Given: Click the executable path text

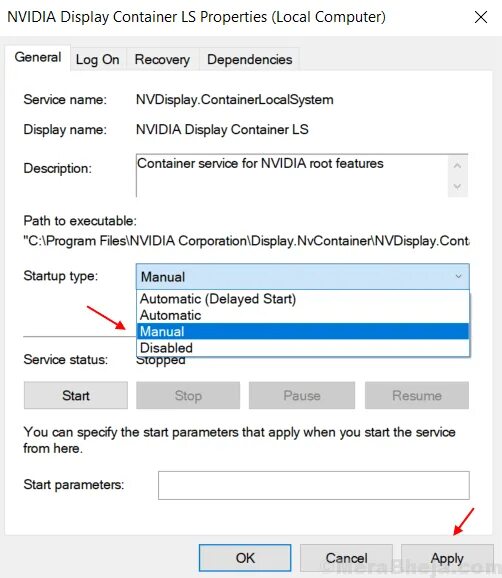Looking at the screenshot, I should tap(246, 241).
